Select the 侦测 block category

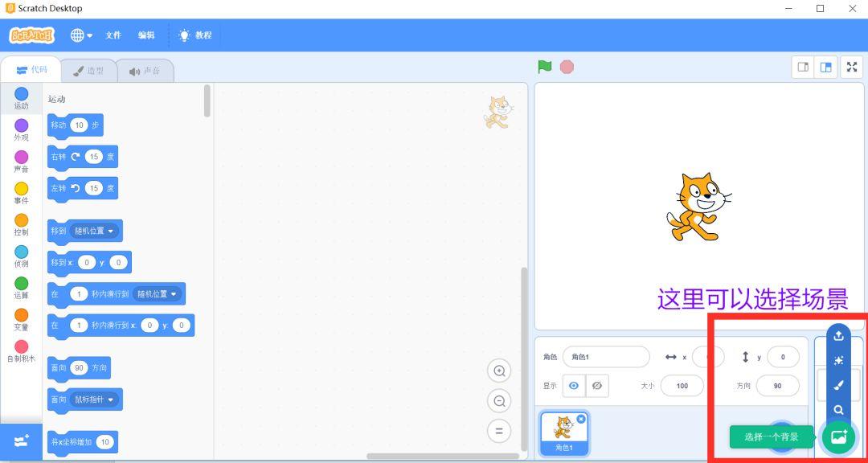tap(21, 256)
